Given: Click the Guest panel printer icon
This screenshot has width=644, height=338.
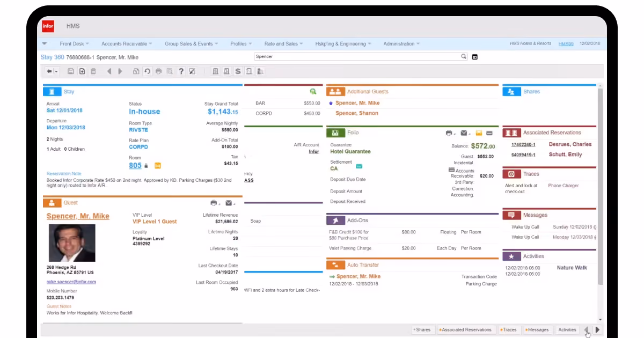Looking at the screenshot, I should (214, 203).
